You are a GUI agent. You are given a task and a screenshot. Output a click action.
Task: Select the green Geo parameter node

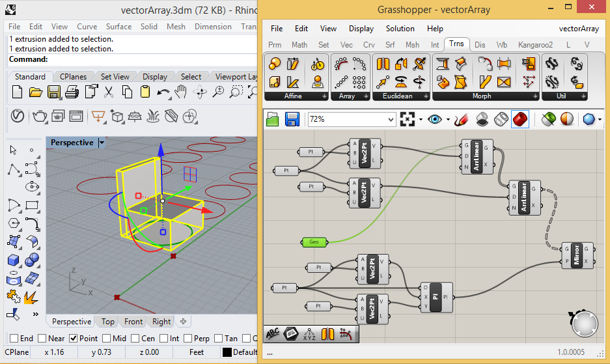(314, 242)
